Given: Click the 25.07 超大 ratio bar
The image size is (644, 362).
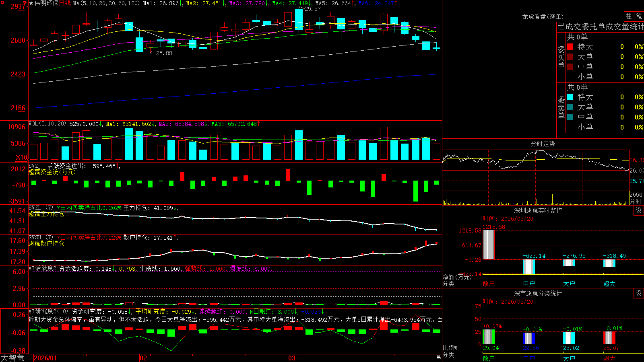Looking at the screenshot, I should coord(609,338).
